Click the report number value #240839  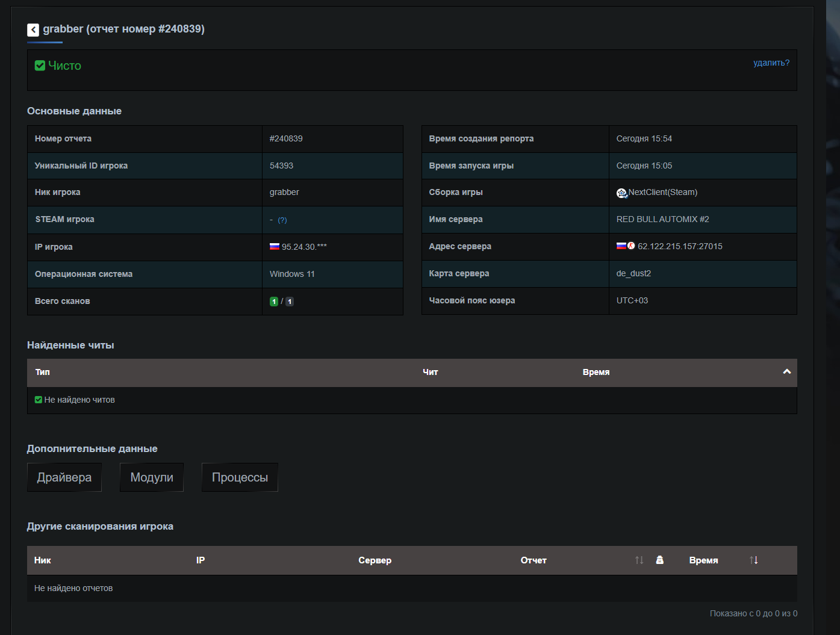click(x=286, y=138)
